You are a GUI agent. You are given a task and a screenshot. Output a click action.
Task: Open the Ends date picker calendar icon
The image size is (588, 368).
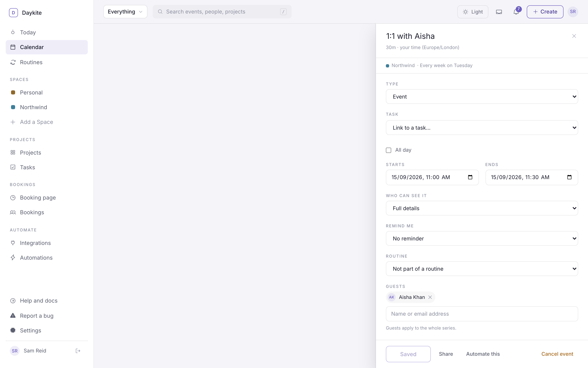[x=569, y=177]
